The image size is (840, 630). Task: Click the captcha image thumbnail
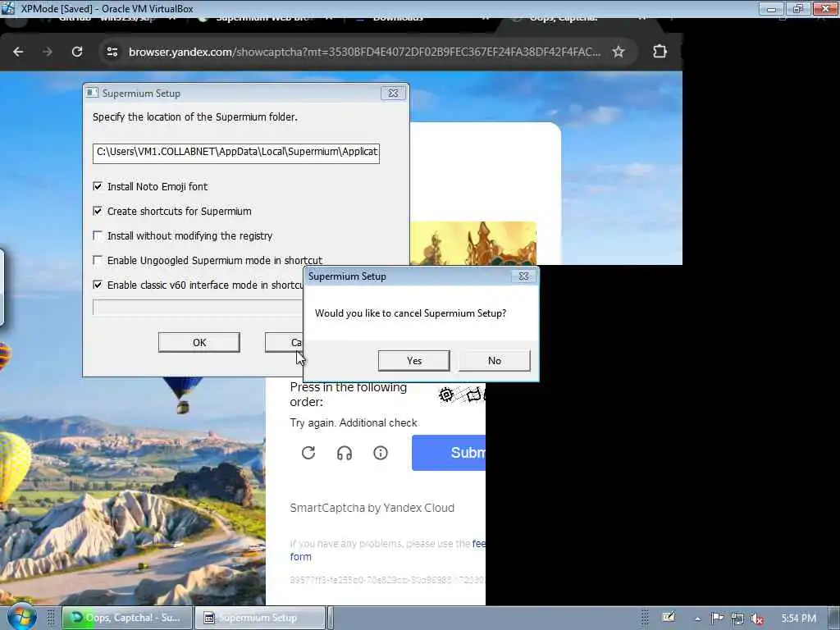tap(473, 243)
